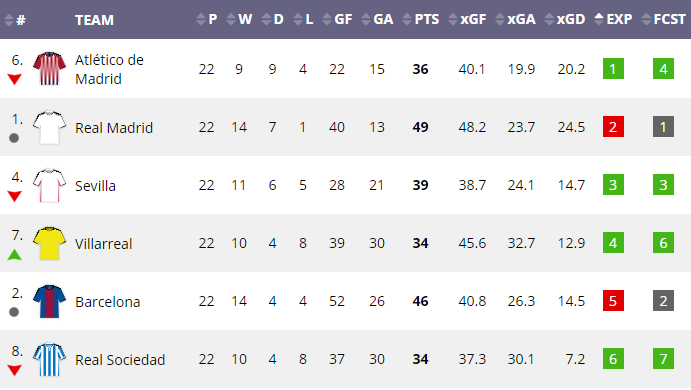Viewport: 691px width, 390px height.
Task: Click Barcelona's blue-red jersey icon
Action: 49,301
